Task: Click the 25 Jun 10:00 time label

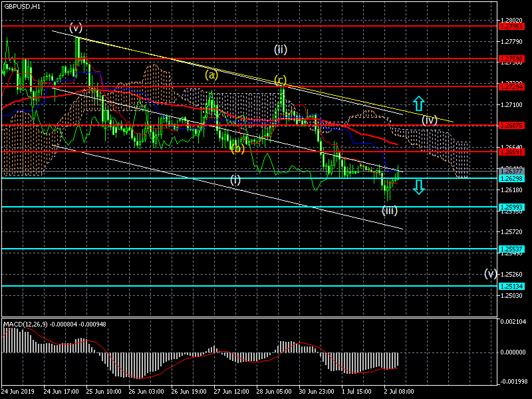Action: pyautogui.click(x=104, y=392)
